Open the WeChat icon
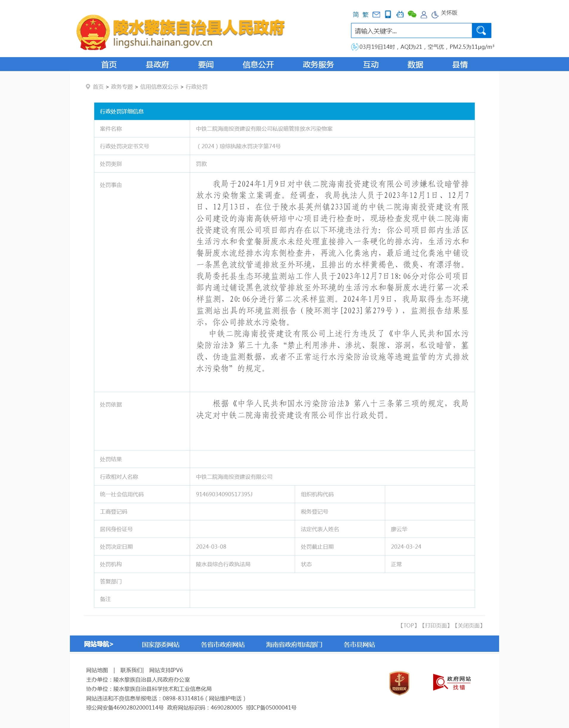The width and height of the screenshot is (569, 728). (412, 14)
